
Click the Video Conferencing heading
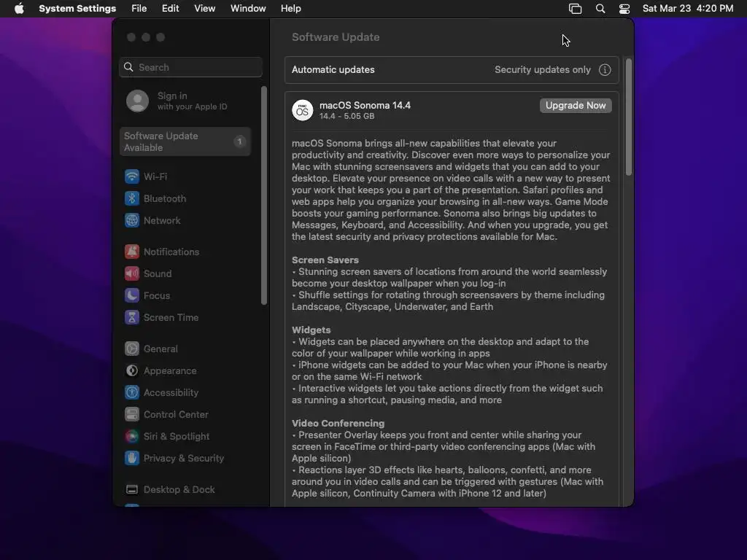pyautogui.click(x=338, y=424)
